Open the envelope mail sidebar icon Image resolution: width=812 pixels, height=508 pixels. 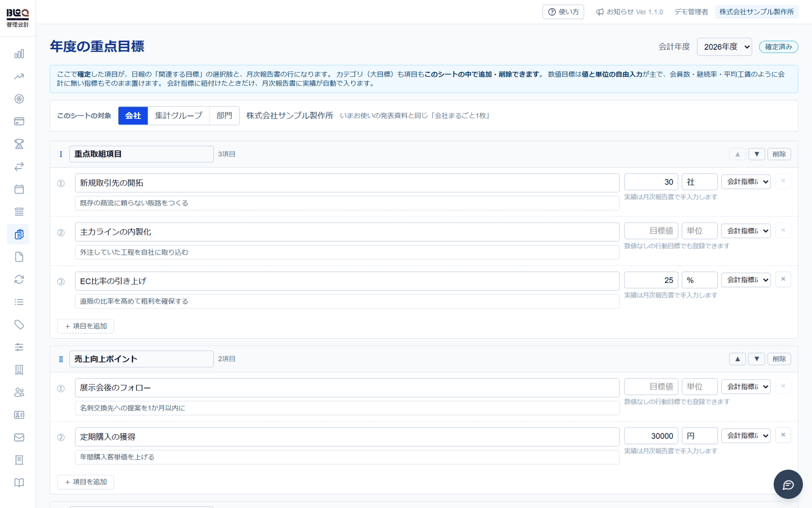click(x=19, y=437)
